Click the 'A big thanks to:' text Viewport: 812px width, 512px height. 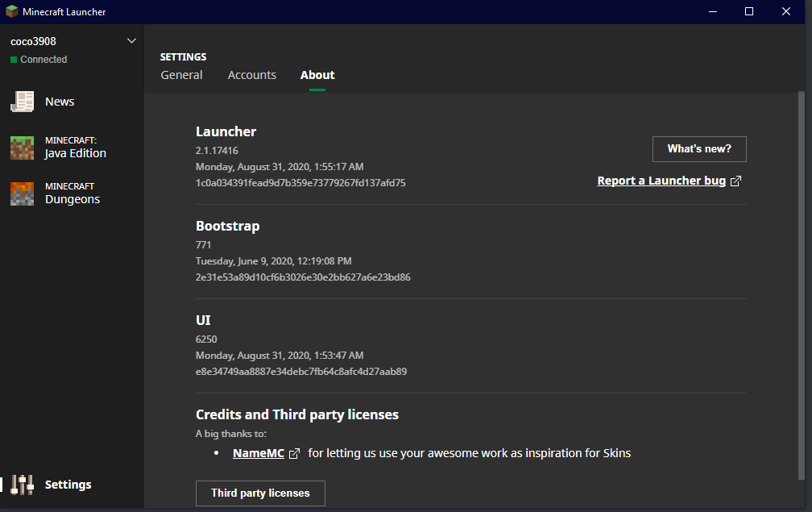[231, 434]
